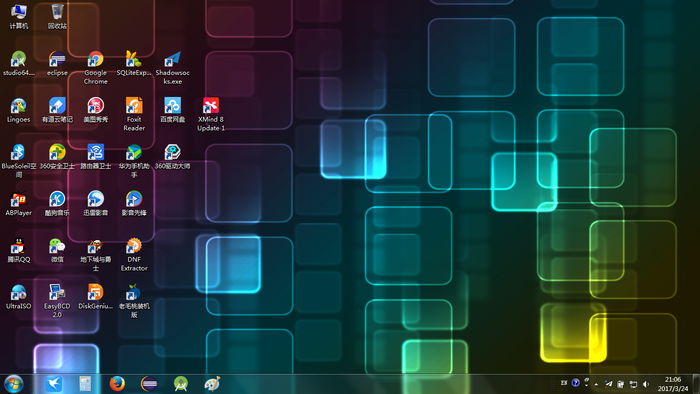
Task: Select the 360驱动大师 desktop shortcut
Action: (x=172, y=157)
